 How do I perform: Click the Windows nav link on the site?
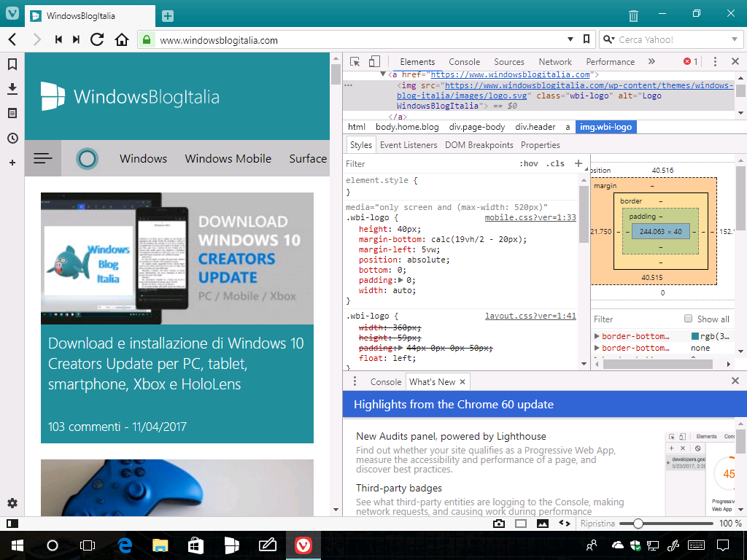144,158
